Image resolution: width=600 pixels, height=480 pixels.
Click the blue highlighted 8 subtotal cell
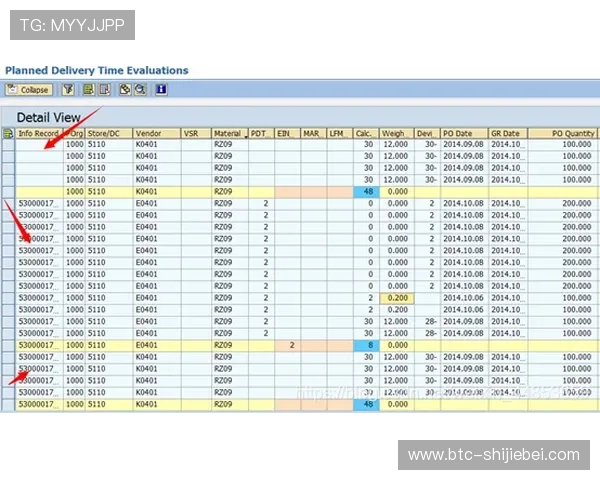(x=366, y=345)
